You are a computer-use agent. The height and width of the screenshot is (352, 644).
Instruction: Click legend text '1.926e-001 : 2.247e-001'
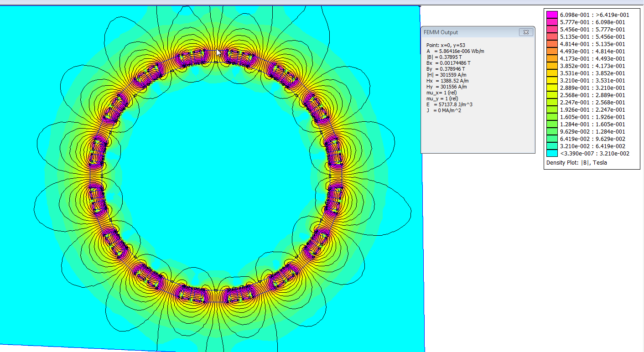(592, 109)
